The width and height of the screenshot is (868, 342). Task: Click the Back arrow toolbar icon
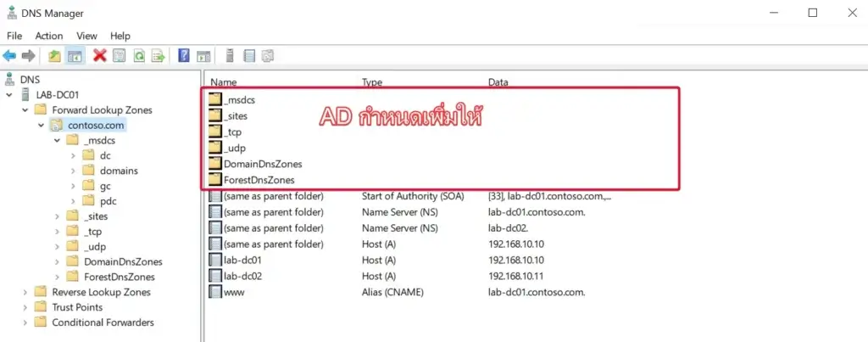(x=9, y=56)
